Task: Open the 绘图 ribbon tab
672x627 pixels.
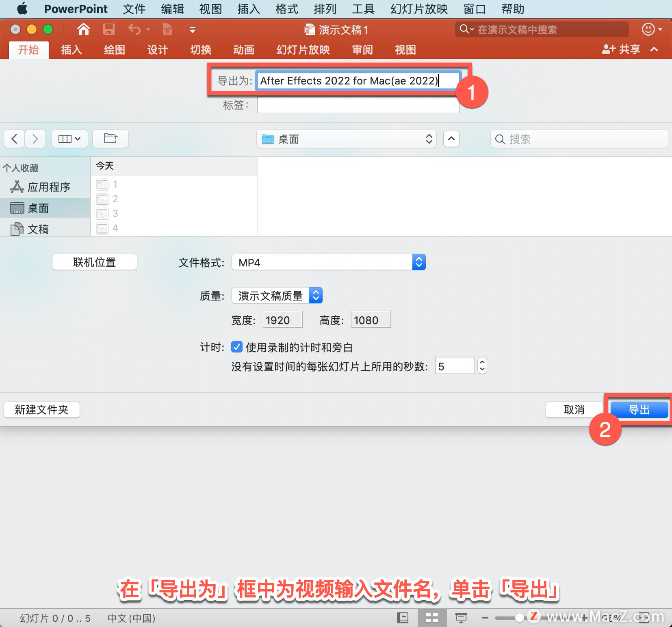Action: pos(115,50)
